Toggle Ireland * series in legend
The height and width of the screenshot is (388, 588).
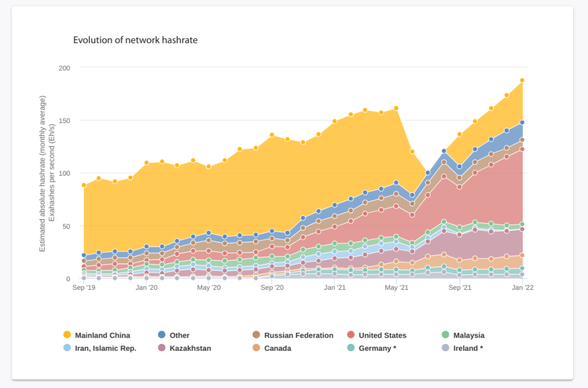point(462,348)
